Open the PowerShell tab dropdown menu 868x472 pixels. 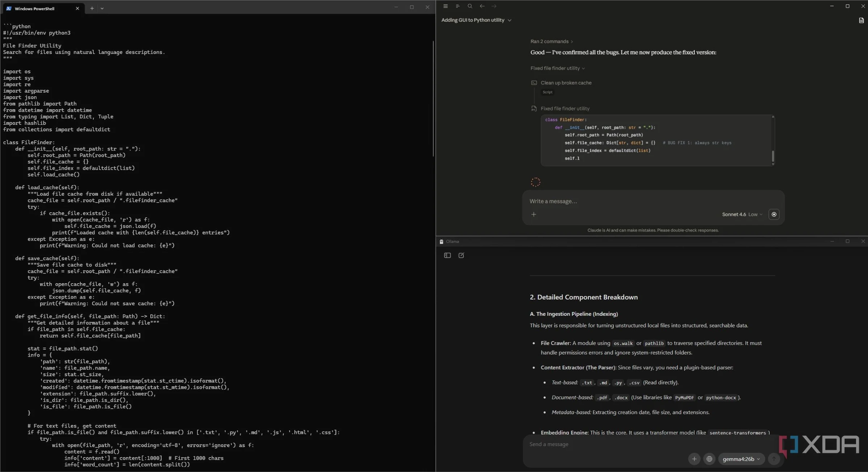pyautogui.click(x=102, y=8)
